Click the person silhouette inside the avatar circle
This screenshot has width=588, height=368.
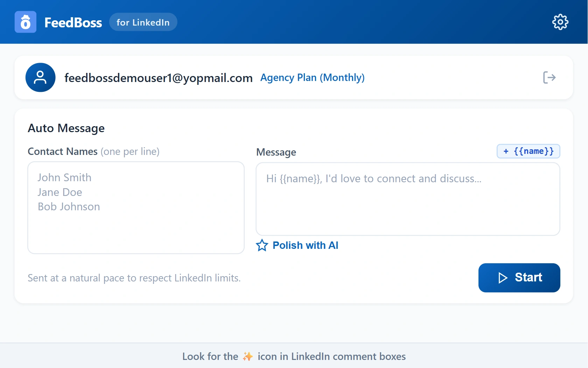coord(40,77)
